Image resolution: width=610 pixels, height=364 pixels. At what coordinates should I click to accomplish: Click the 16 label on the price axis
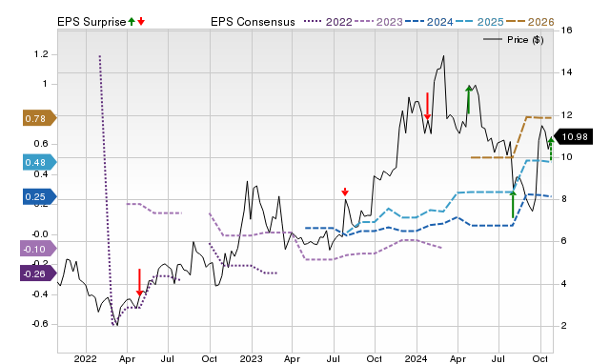pyautogui.click(x=567, y=30)
